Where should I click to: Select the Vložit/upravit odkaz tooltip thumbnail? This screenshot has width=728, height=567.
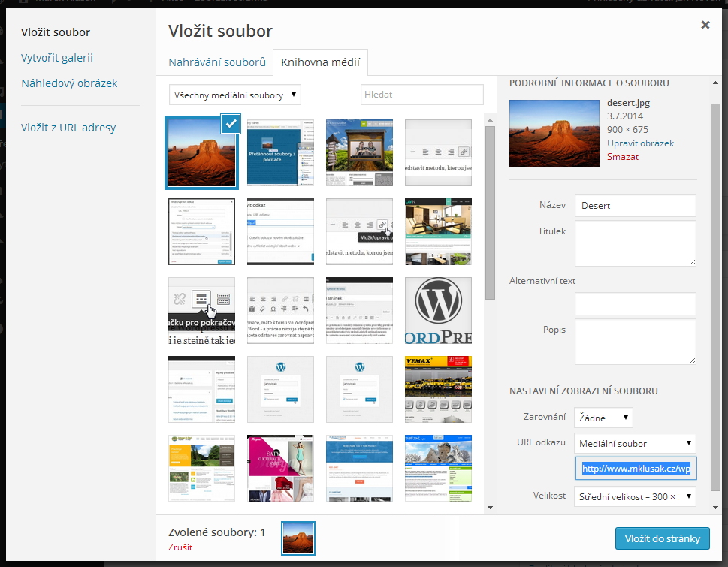click(x=359, y=231)
